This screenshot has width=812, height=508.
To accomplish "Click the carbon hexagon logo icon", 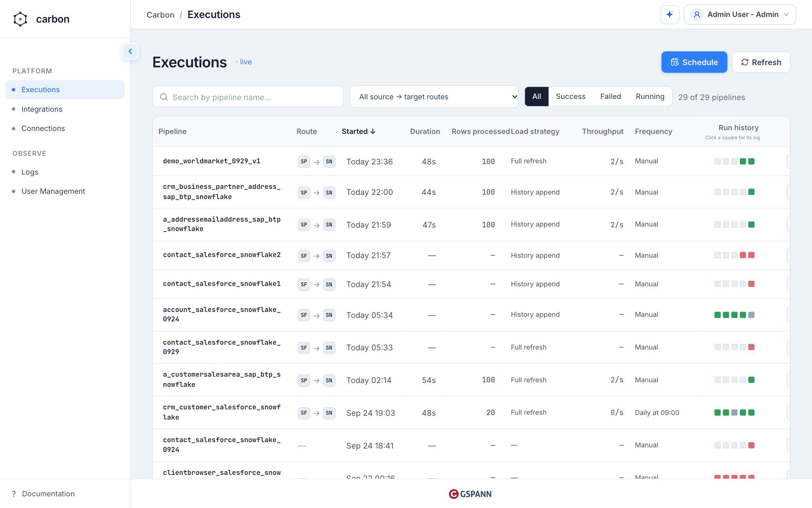I will click(x=20, y=19).
